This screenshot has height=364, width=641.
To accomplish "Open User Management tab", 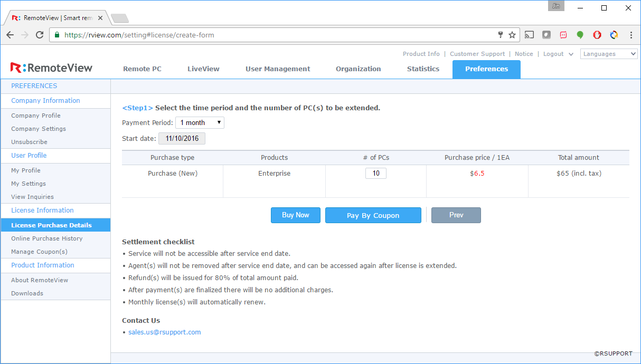I will [x=278, y=69].
